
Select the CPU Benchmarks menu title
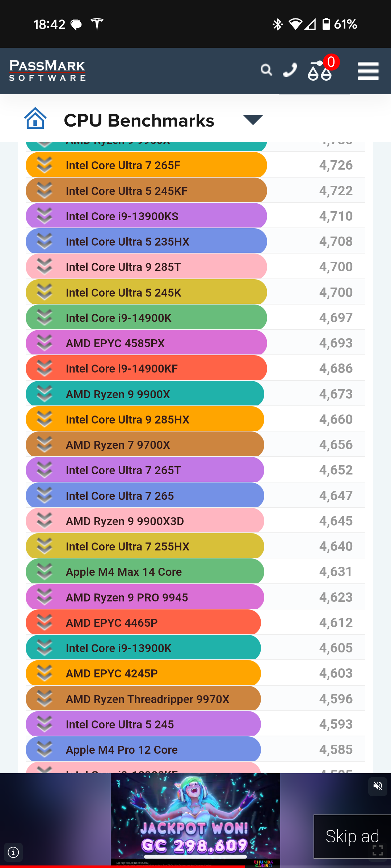tap(139, 120)
